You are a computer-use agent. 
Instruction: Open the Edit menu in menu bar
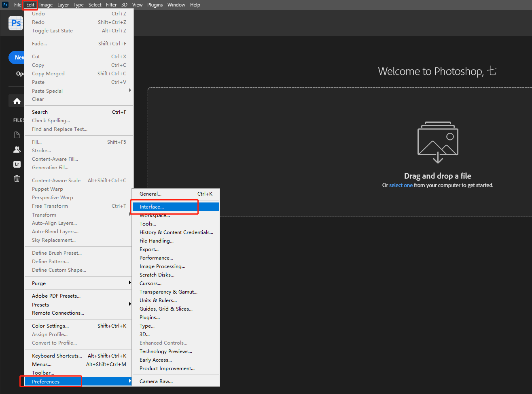[x=30, y=5]
